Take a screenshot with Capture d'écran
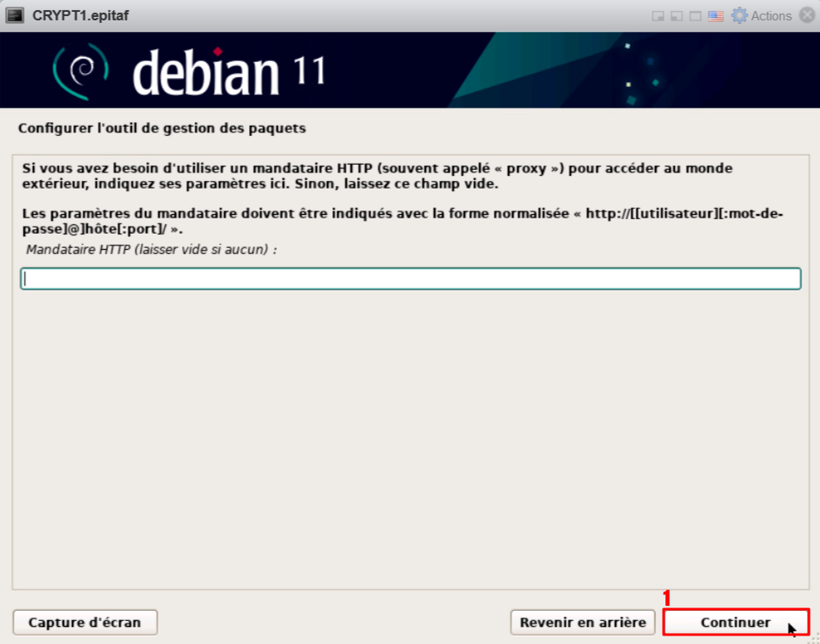This screenshot has height=644, width=820. (85, 622)
